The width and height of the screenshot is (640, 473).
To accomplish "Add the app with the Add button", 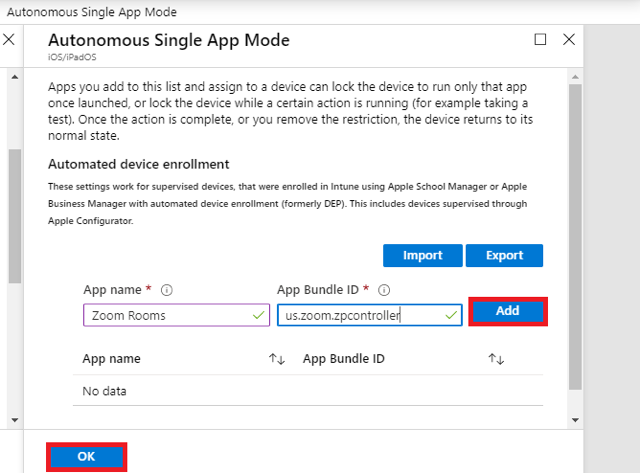I will coord(508,311).
